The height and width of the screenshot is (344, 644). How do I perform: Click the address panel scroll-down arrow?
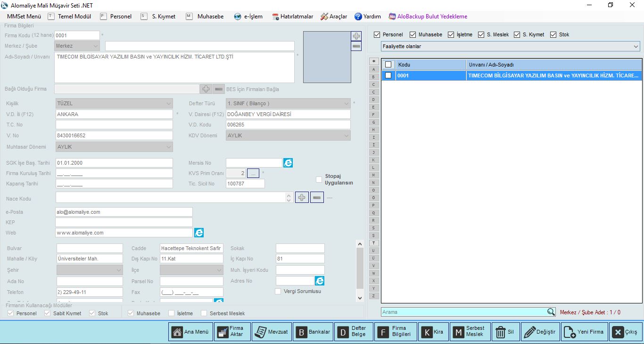[x=360, y=298]
